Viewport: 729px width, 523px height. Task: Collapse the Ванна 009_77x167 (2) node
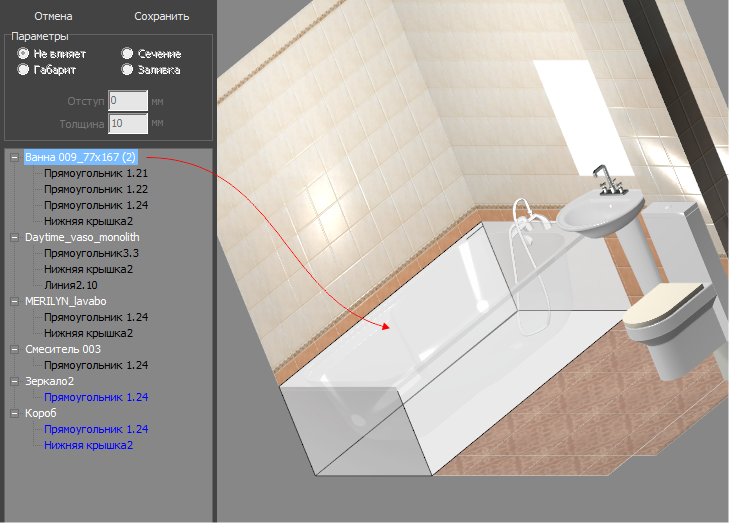[14, 157]
